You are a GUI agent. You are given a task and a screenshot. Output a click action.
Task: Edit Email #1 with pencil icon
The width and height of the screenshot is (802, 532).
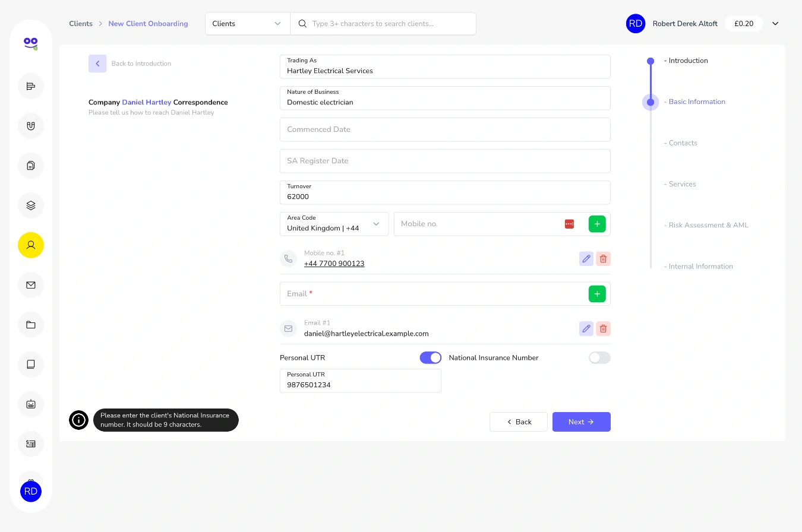[x=586, y=329]
